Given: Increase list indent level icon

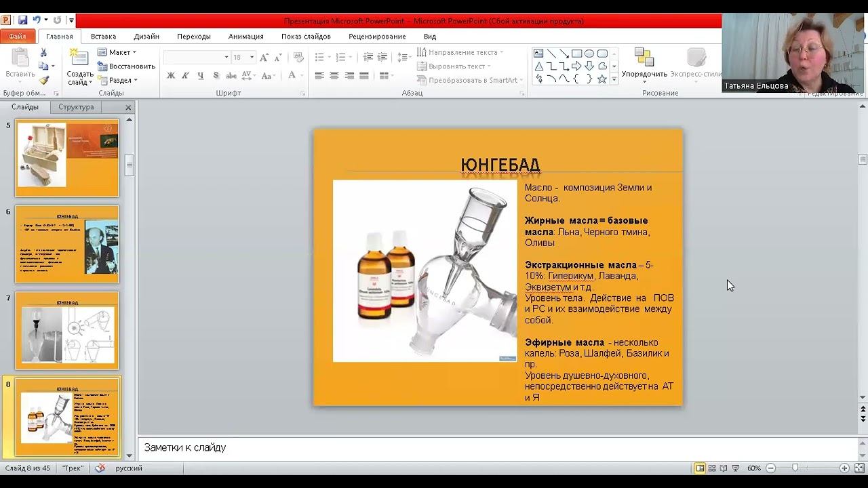Looking at the screenshot, I should 383,58.
